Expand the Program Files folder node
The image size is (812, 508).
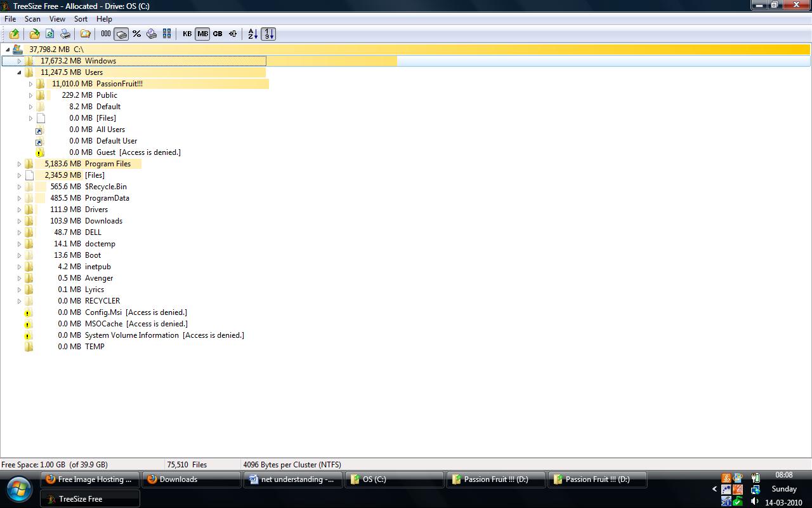[x=19, y=164]
